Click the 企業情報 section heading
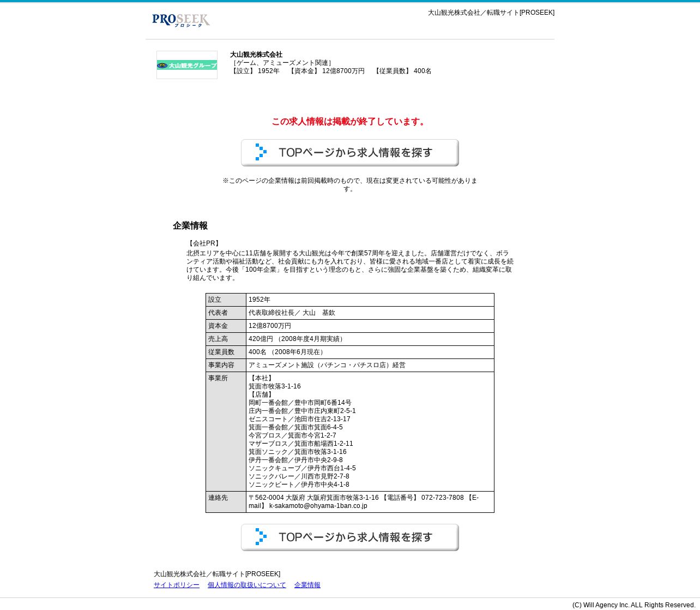 190,226
